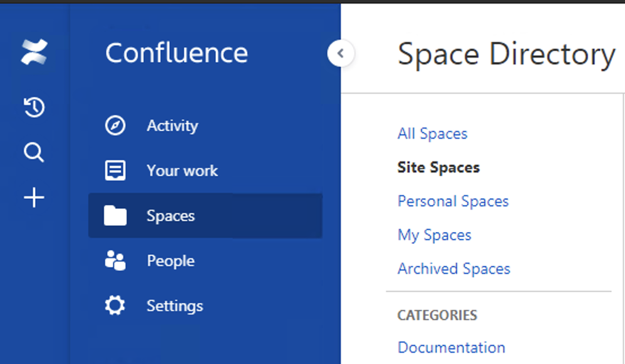625x364 pixels.
Task: Click the gear icon beside Settings
Action: click(115, 305)
